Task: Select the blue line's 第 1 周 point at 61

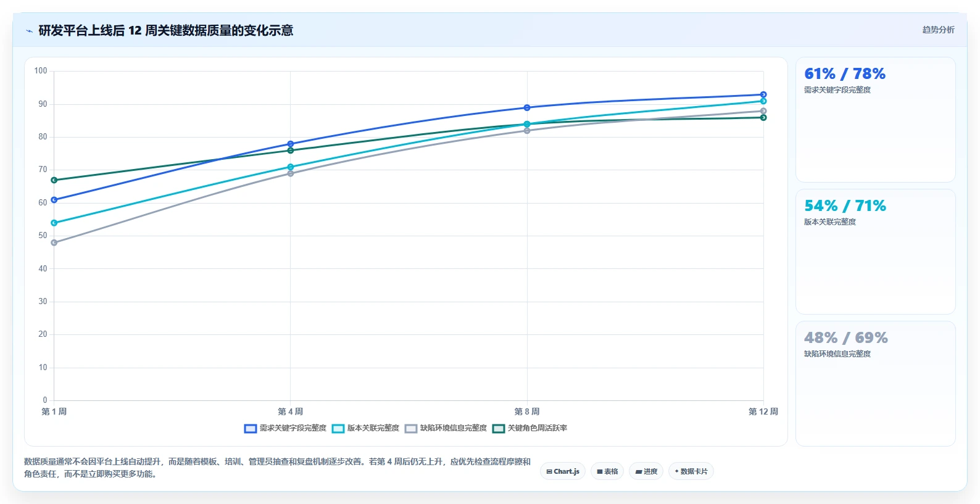Action: tap(54, 200)
